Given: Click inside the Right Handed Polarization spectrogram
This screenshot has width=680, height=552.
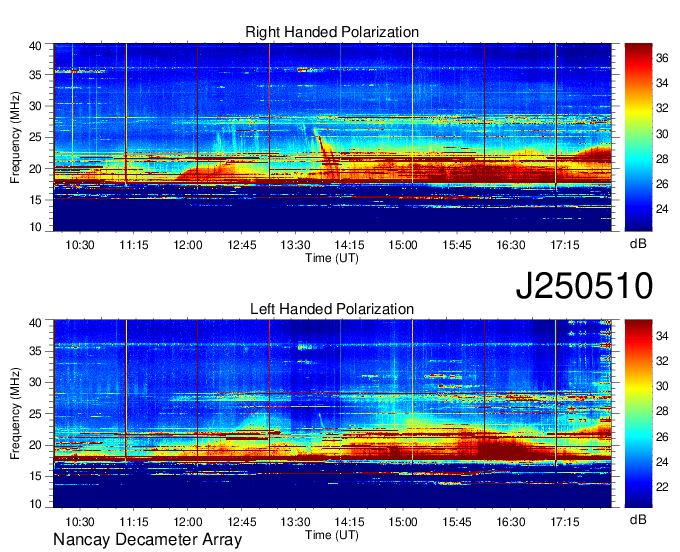Looking at the screenshot, I should coord(332,137).
